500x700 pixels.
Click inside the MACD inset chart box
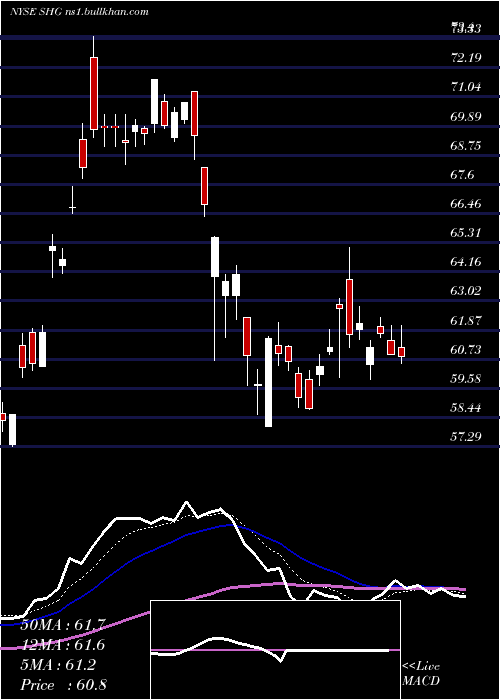click(275, 650)
